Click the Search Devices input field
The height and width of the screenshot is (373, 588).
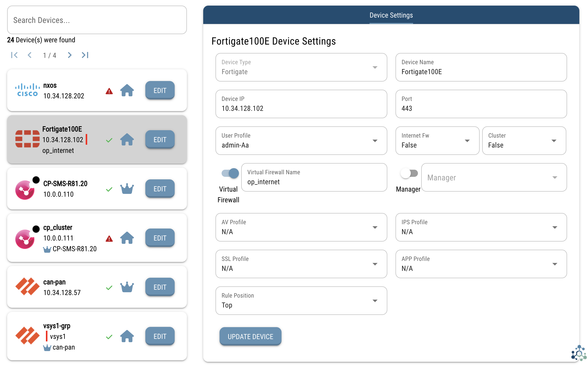click(x=97, y=20)
